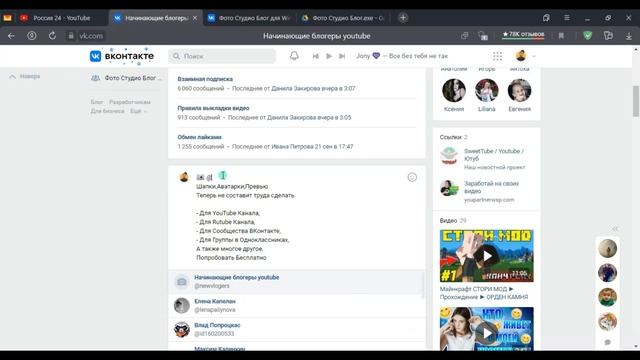Skip to previous track in header
The width and height of the screenshot is (640, 360).
tap(316, 56)
